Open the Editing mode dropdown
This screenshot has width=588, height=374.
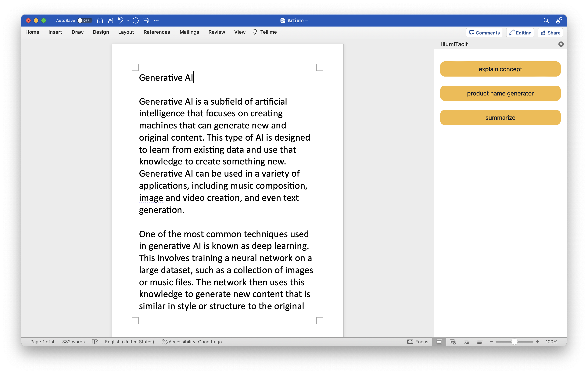click(x=520, y=32)
